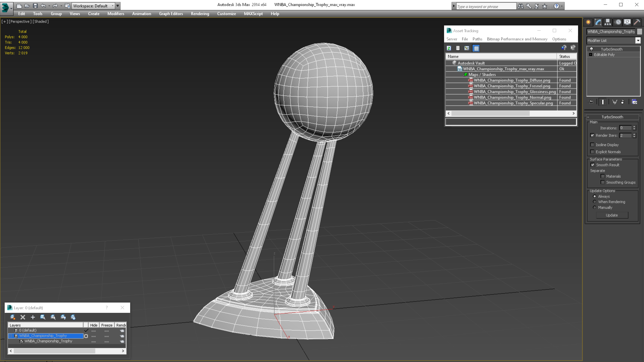644x362 pixels.
Task: Open the Display command panel tab
Action: pyautogui.click(x=627, y=22)
